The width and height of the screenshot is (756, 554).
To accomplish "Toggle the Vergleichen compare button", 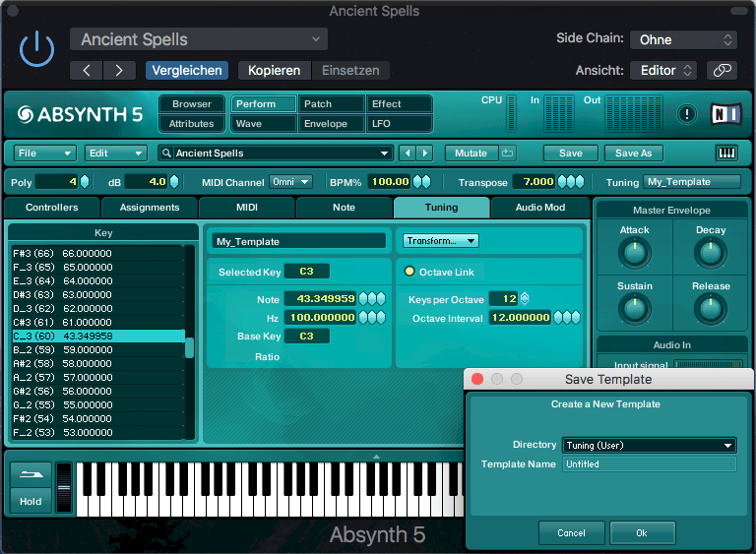I will (187, 71).
